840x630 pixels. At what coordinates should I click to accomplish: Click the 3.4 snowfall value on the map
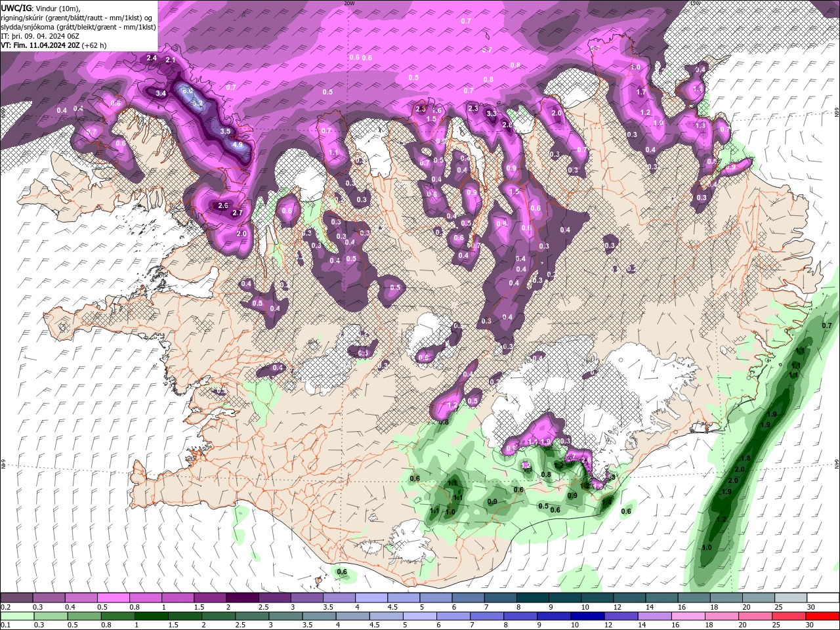point(161,94)
